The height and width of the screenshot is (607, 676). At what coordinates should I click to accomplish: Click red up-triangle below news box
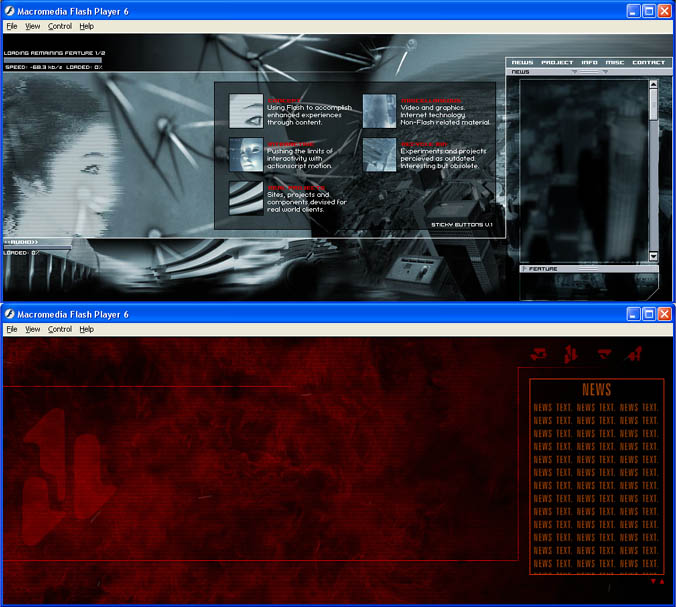662,581
